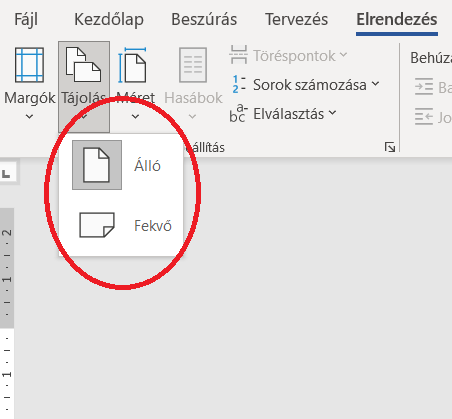The height and width of the screenshot is (419, 452).
Task: Click the Hasábok columns icon
Action: tap(193, 65)
